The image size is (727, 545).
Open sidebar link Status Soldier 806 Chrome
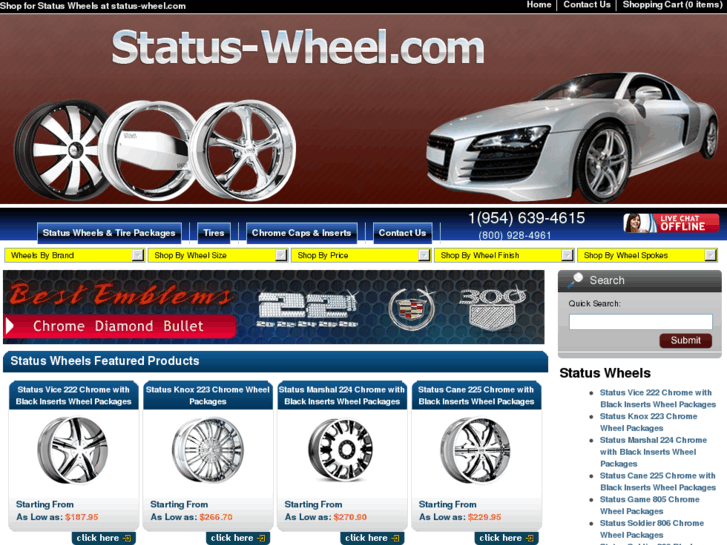click(x=651, y=529)
